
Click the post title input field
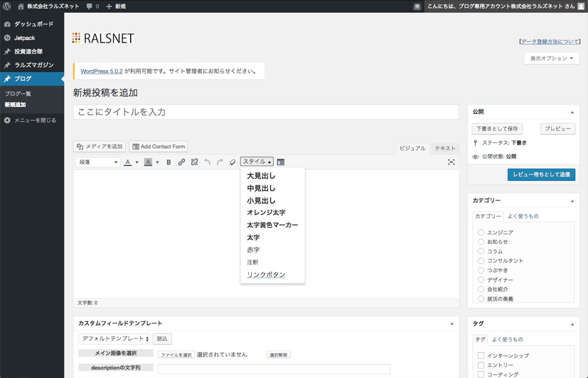tap(266, 112)
